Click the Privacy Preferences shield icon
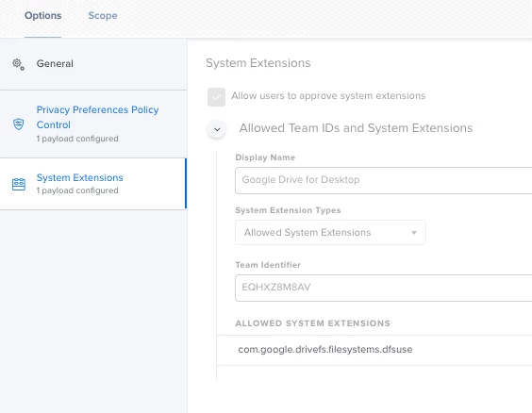This screenshot has height=413, width=532. click(x=18, y=124)
